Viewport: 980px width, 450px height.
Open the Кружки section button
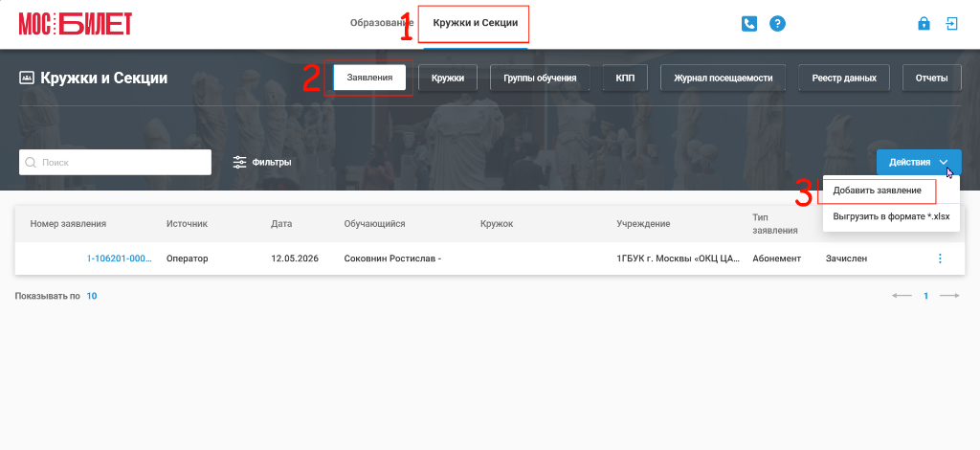(448, 79)
